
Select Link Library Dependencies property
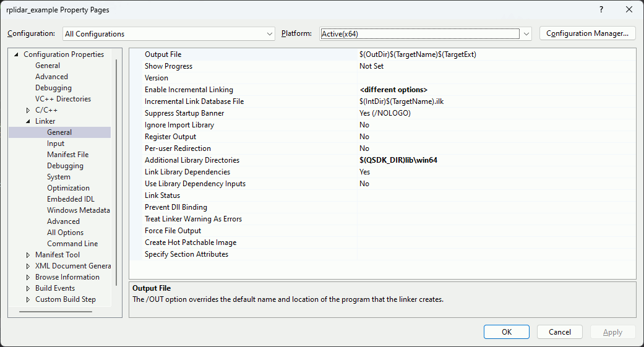[x=187, y=172]
